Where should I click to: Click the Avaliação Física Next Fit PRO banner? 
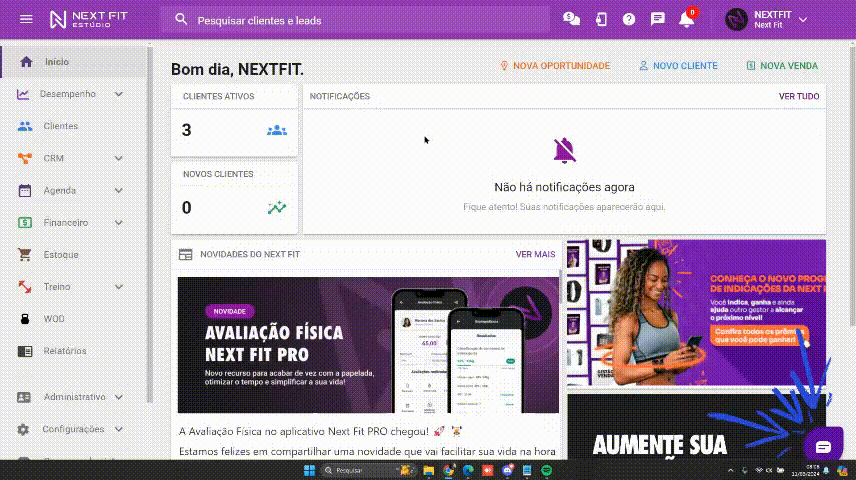(x=368, y=345)
